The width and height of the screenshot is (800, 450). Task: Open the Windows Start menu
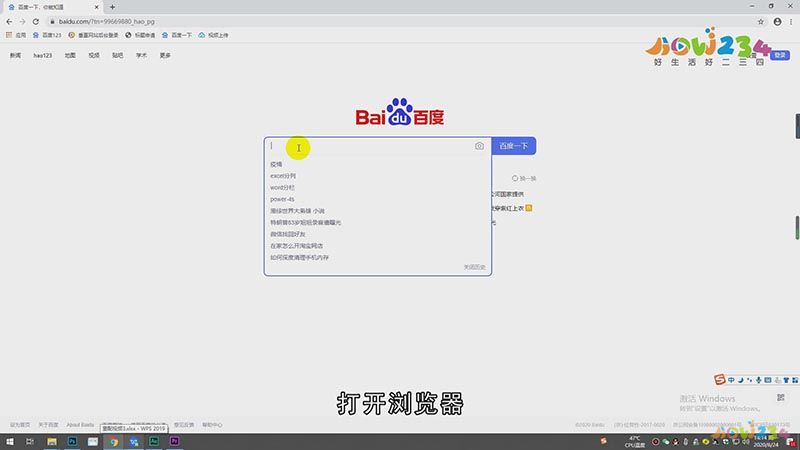coord(10,441)
